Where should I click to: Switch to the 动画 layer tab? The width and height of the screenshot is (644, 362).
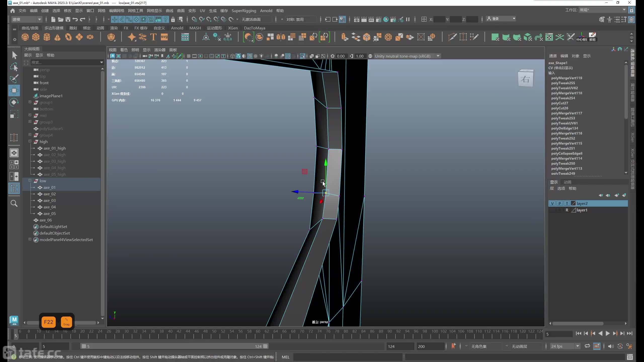point(567,182)
